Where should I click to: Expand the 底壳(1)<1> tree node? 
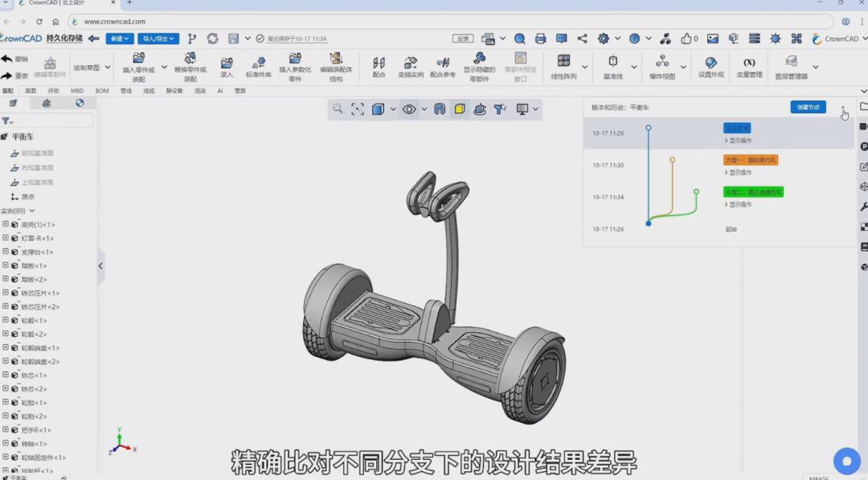pyautogui.click(x=6, y=224)
